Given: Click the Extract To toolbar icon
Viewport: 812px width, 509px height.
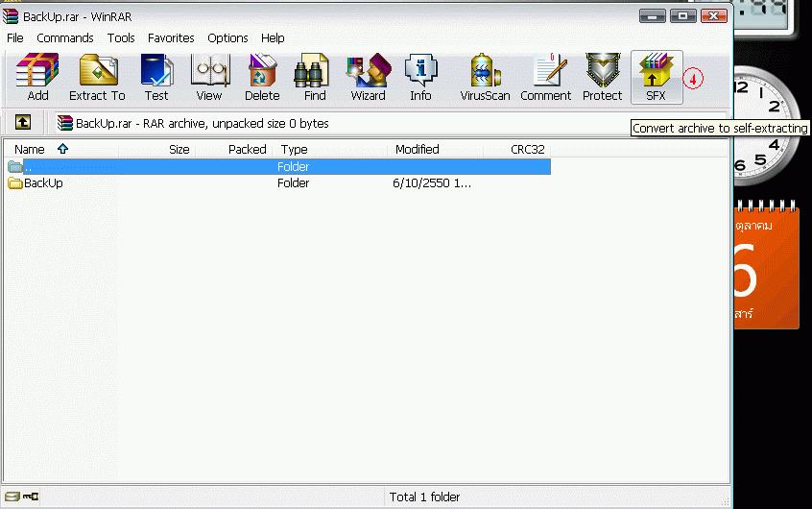Looking at the screenshot, I should click(x=97, y=78).
